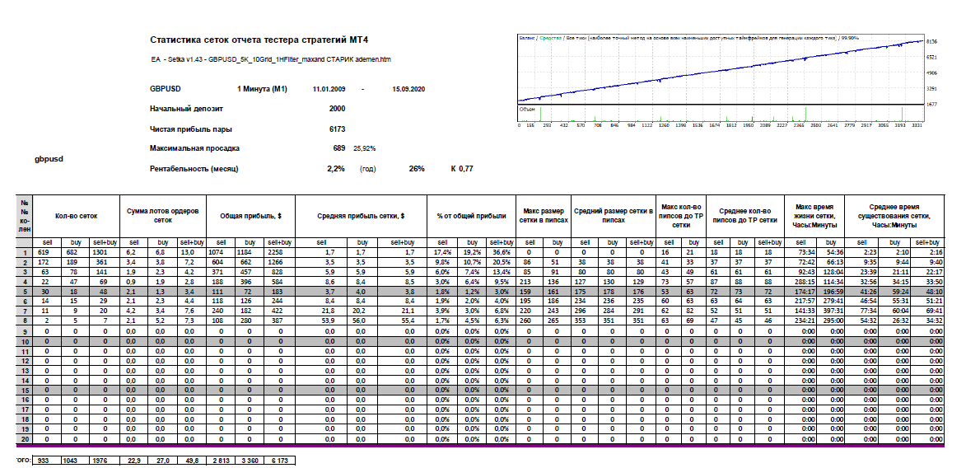The width and height of the screenshot is (980, 468).
Task: Click the totals cell '1976'
Action: [x=105, y=461]
